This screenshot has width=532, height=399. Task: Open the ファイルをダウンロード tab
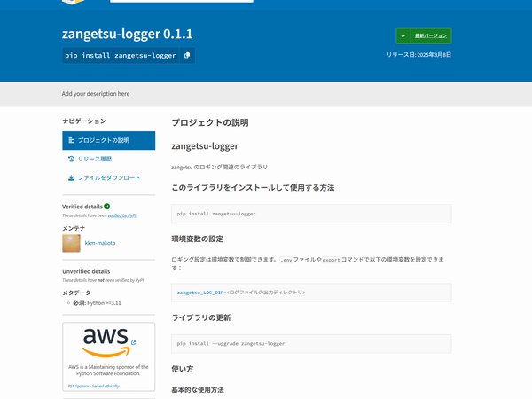pyautogui.click(x=108, y=178)
